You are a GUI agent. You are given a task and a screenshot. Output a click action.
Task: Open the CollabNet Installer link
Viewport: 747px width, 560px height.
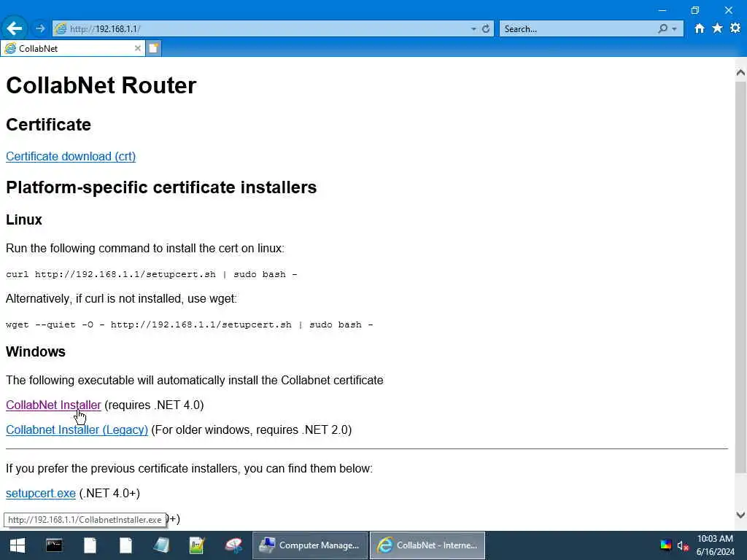(53, 405)
